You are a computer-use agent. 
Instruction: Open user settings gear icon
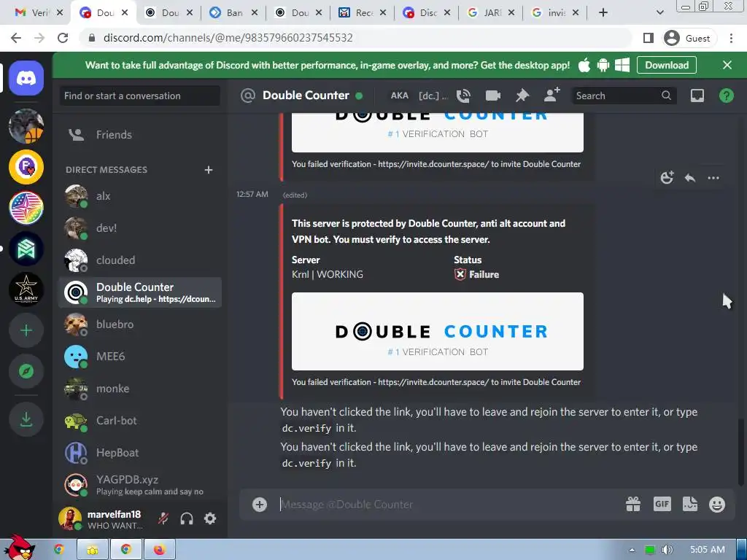point(210,518)
